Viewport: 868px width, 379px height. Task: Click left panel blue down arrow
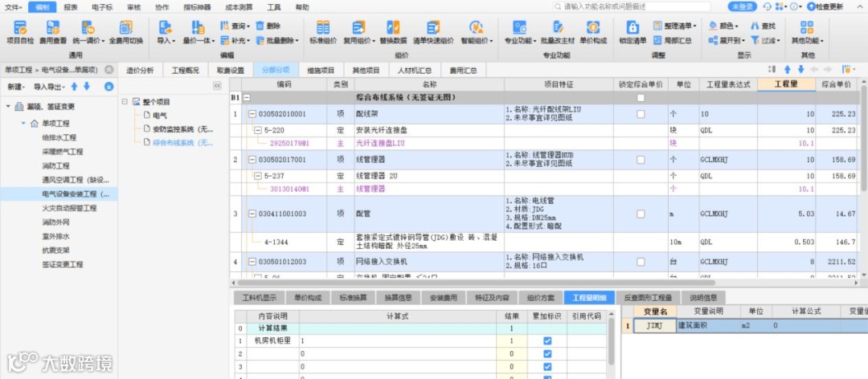tap(87, 87)
